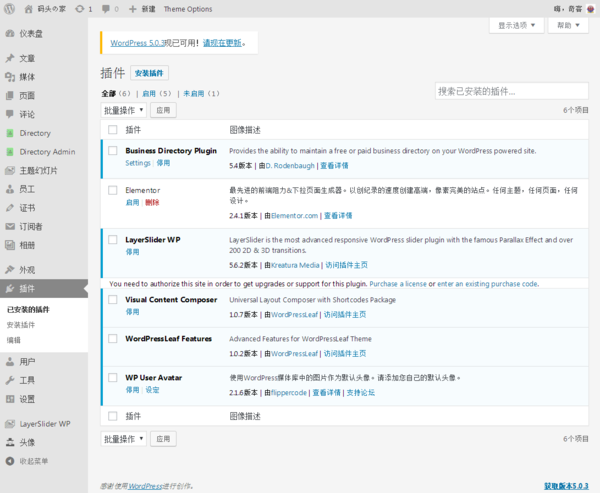The width and height of the screenshot is (600, 493).
Task: Open the comments bubble in admin bar
Action: tap(106, 9)
